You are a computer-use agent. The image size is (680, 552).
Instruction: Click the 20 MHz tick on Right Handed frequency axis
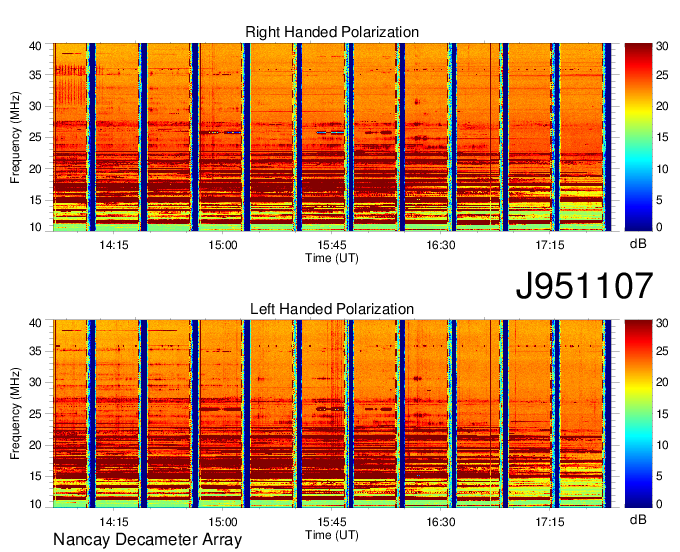[35, 169]
